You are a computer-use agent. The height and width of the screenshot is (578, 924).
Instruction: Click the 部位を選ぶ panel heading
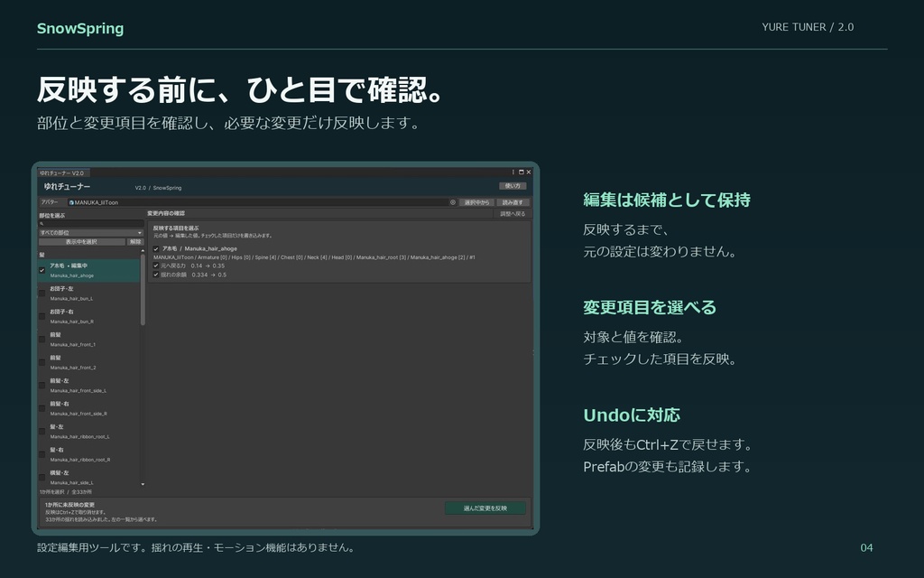[51, 215]
